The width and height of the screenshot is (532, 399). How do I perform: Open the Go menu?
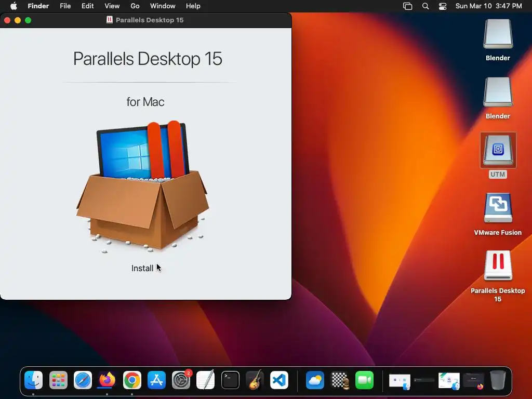pyautogui.click(x=135, y=6)
